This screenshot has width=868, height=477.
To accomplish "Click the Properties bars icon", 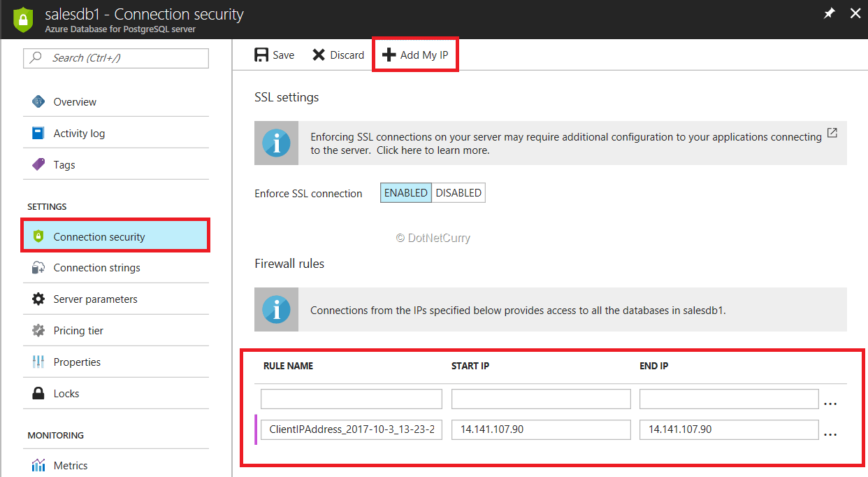I will tap(38, 362).
